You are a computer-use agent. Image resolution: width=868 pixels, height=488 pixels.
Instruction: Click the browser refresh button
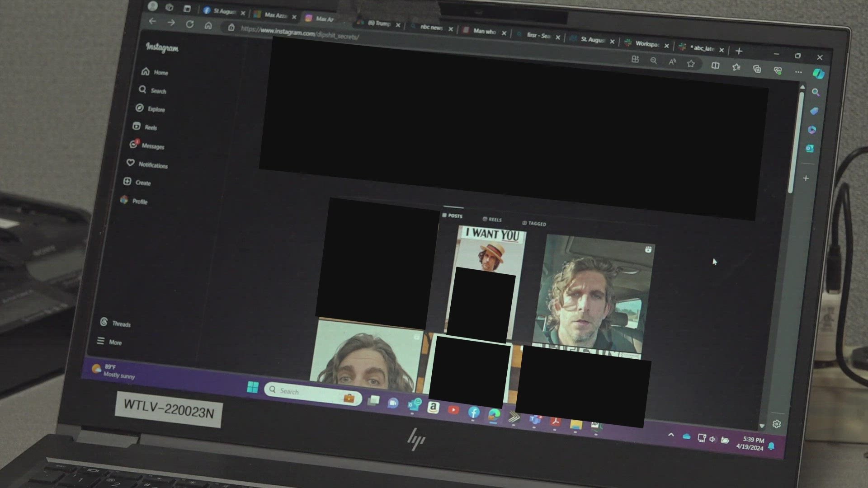189,24
